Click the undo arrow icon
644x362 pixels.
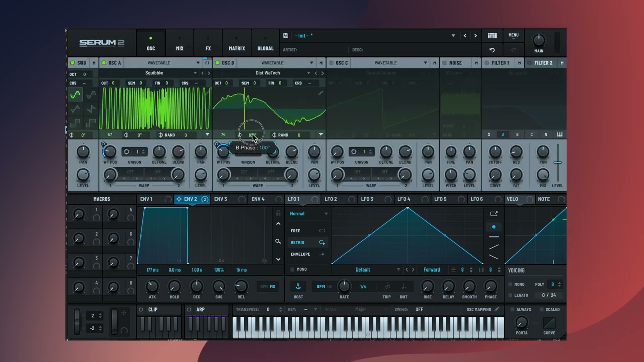point(492,50)
